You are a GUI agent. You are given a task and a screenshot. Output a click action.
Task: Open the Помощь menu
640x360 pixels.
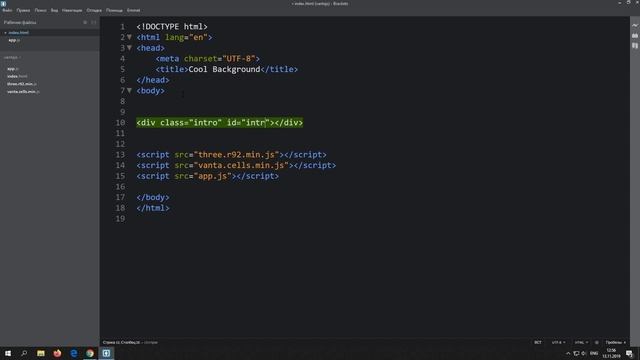114,10
